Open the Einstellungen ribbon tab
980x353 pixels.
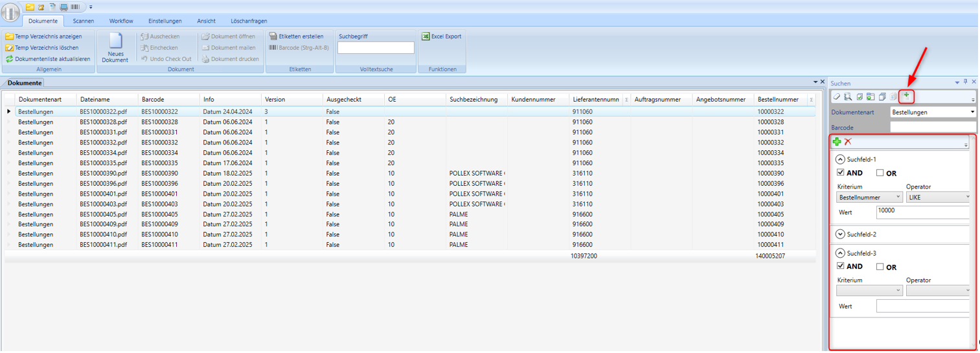[165, 21]
